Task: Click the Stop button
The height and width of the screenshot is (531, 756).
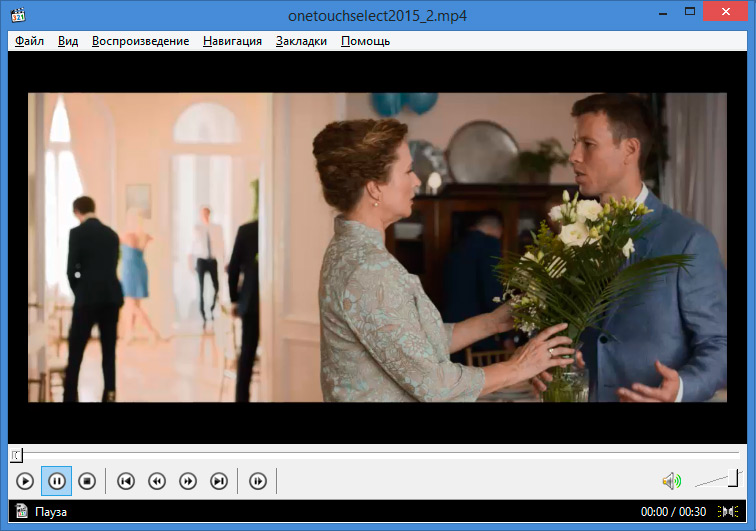Action: 87,481
